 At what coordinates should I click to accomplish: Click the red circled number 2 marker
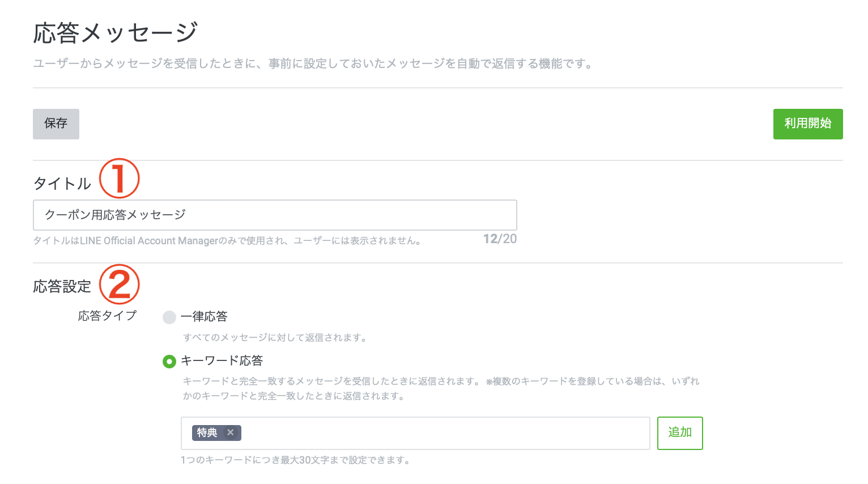point(119,285)
